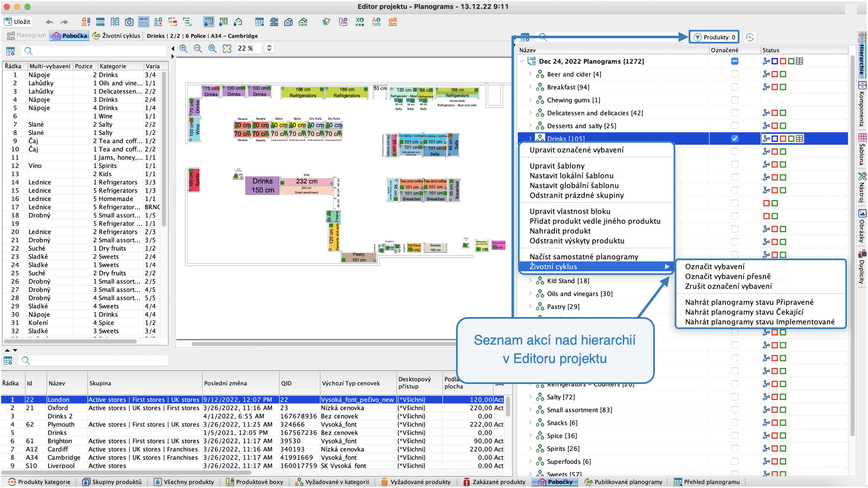This screenshot has height=488, width=868.
Task: Expand the Oils and vinegars group
Action: tap(531, 293)
